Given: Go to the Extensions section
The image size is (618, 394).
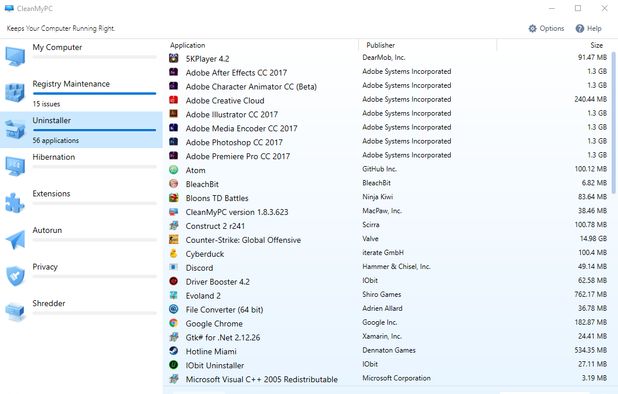Looking at the screenshot, I should point(81,203).
